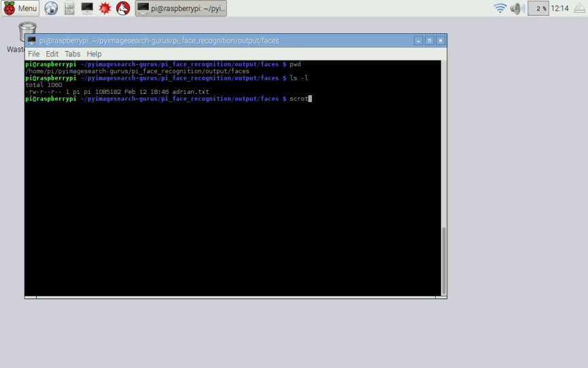Viewport: 588px width, 368px height.
Task: Click the eject media icon
Action: (x=579, y=8)
